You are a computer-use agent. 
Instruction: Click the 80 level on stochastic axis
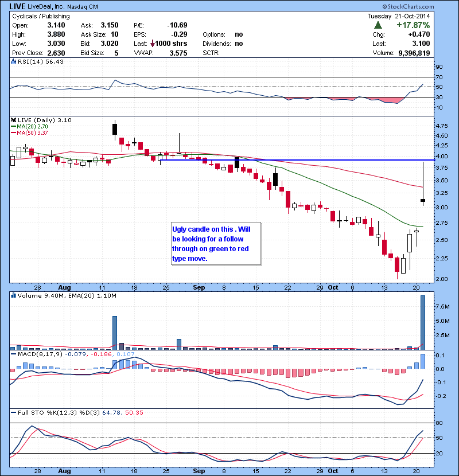click(x=439, y=423)
